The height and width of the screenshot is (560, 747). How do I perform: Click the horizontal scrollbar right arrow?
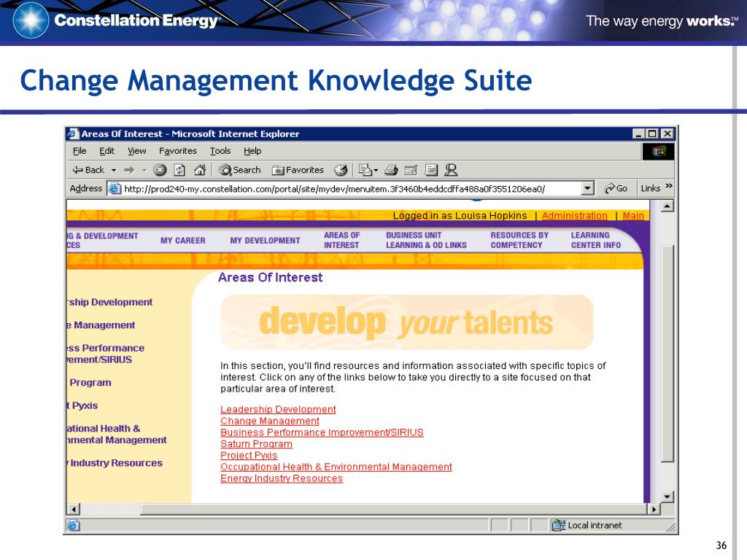tap(654, 509)
